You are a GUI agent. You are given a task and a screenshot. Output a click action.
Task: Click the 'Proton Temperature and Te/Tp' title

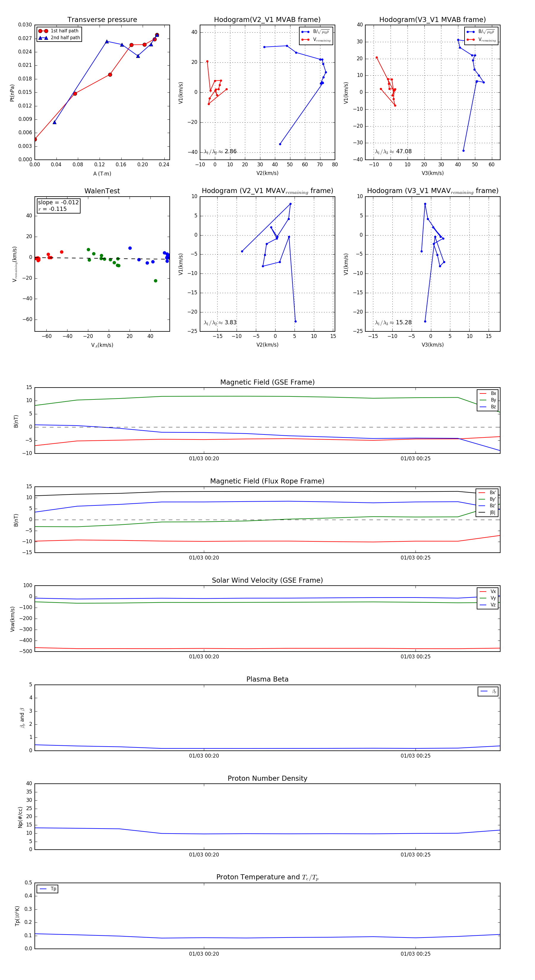coord(267,877)
